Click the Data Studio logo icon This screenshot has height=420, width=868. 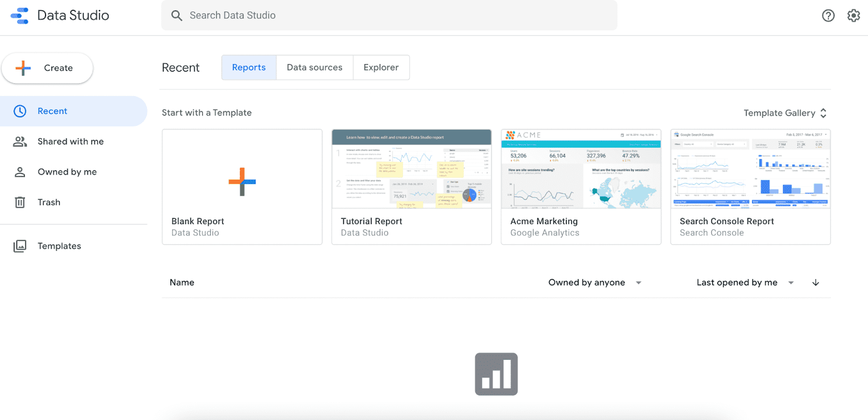20,16
